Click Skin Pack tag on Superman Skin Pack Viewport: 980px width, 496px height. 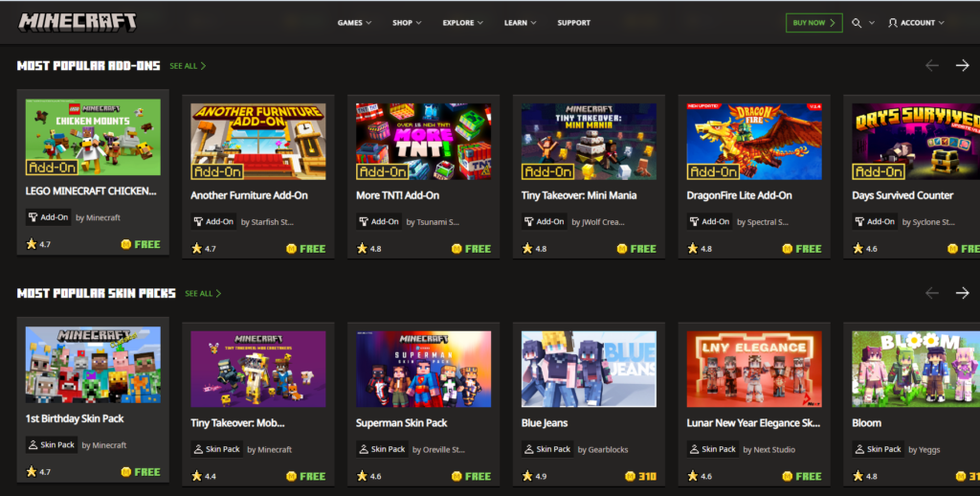click(382, 449)
